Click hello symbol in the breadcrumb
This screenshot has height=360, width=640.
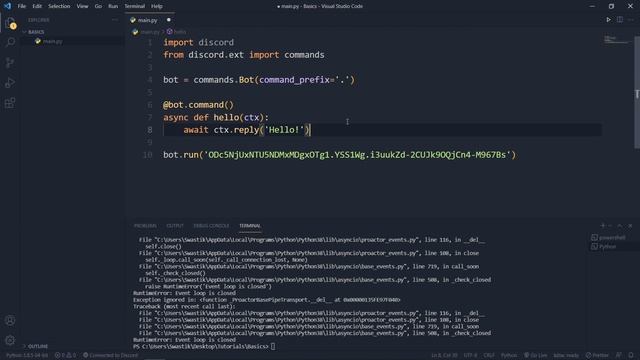180,31
